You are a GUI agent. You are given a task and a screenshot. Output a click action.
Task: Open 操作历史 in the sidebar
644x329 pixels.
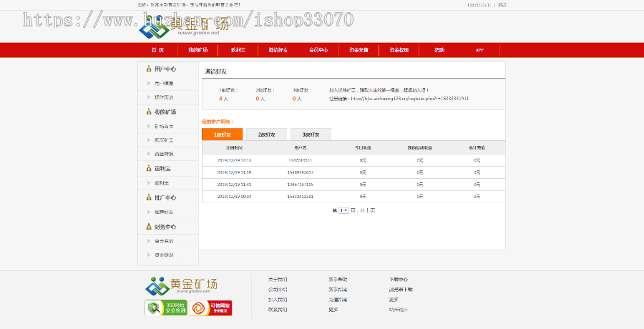(x=164, y=97)
